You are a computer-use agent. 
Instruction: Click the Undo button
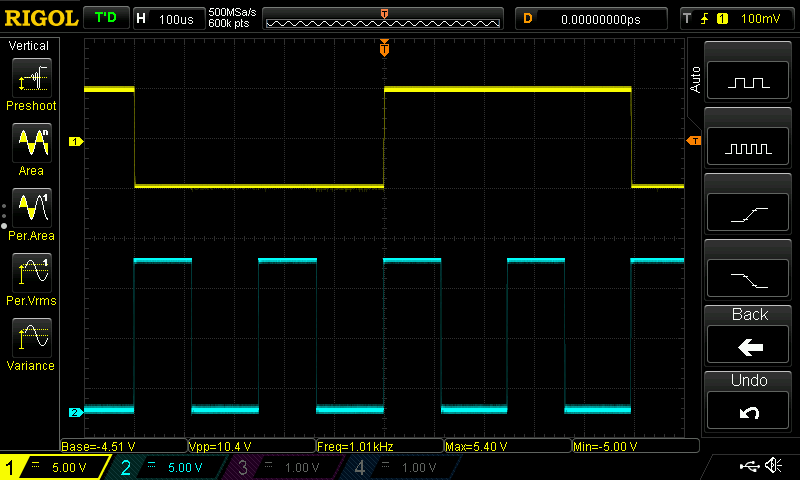pyautogui.click(x=748, y=410)
